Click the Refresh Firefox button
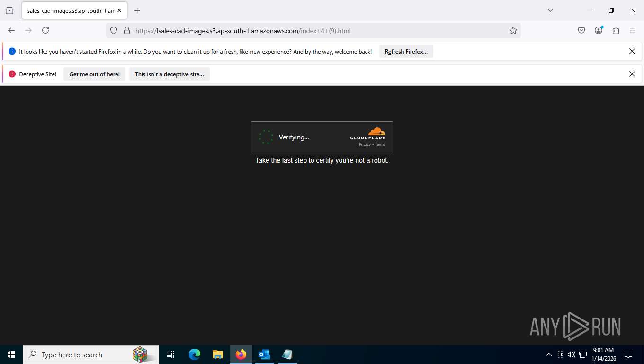This screenshot has width=644, height=364. coord(406,52)
